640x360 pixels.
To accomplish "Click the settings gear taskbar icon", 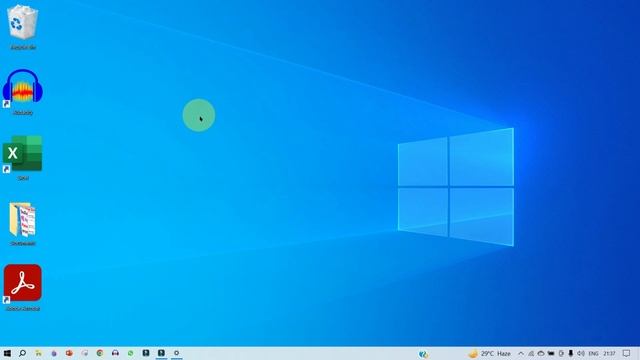I will tap(176, 353).
